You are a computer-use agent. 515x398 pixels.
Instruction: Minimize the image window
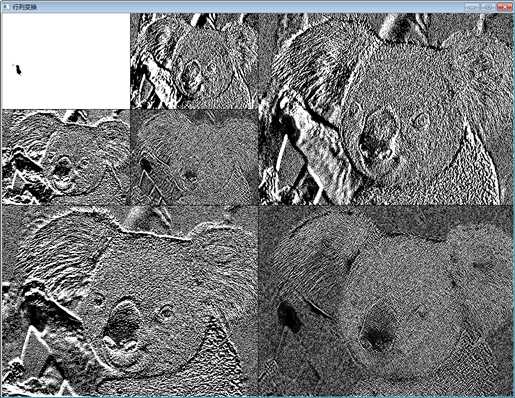point(472,7)
